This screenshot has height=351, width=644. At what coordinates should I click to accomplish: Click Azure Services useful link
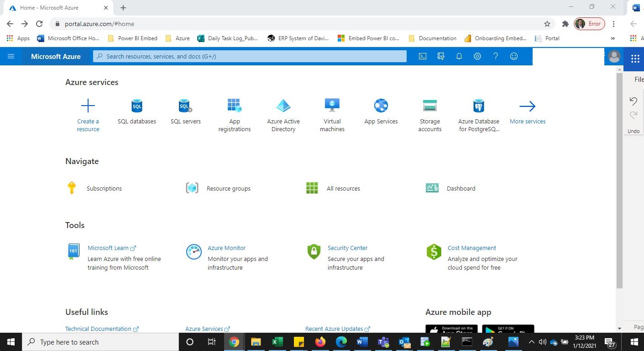tap(208, 329)
